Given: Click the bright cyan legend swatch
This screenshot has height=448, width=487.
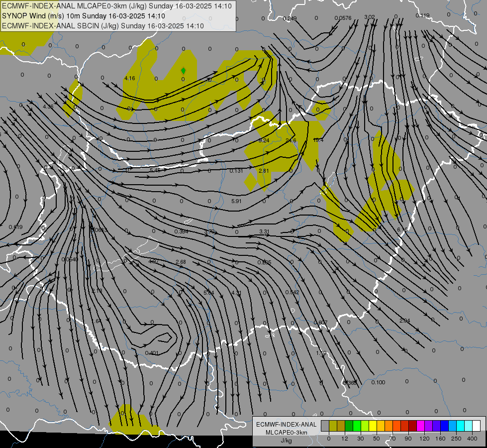Looking at the screenshot, I should pyautogui.click(x=460, y=426).
